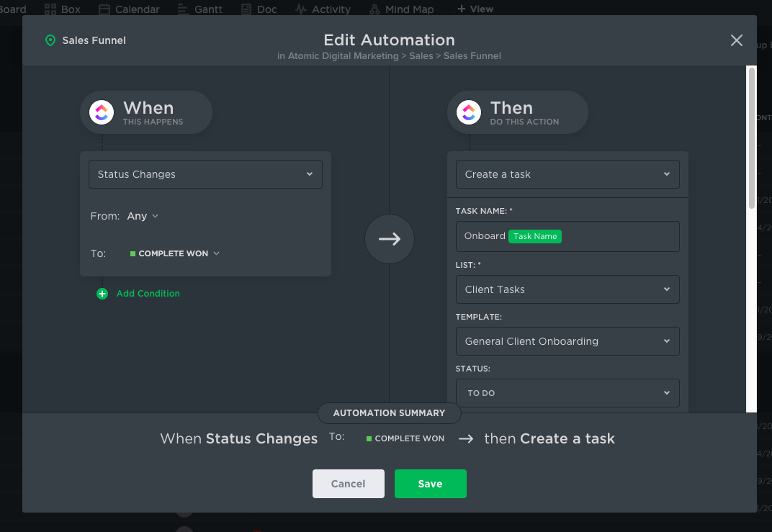The width and height of the screenshot is (772, 532).
Task: Click the ClickUp icon on the When bubble
Action: (x=102, y=112)
